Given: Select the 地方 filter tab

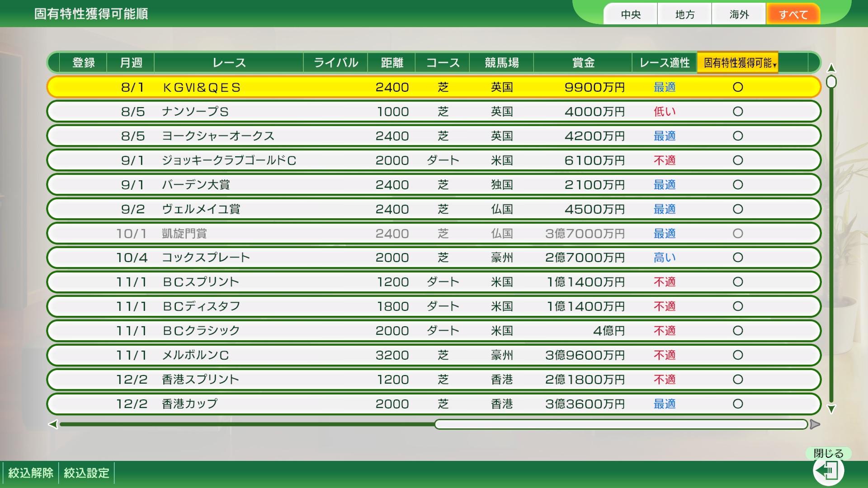Looking at the screenshot, I should tap(684, 14).
